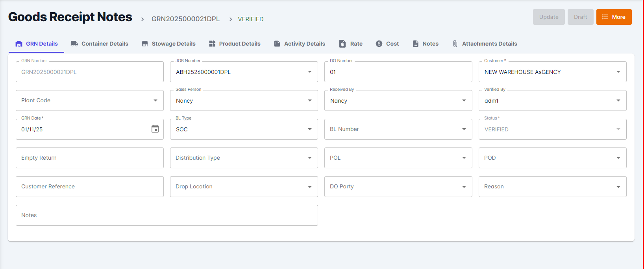The height and width of the screenshot is (269, 644).
Task: Click the Container Details truck icon
Action: [74, 44]
